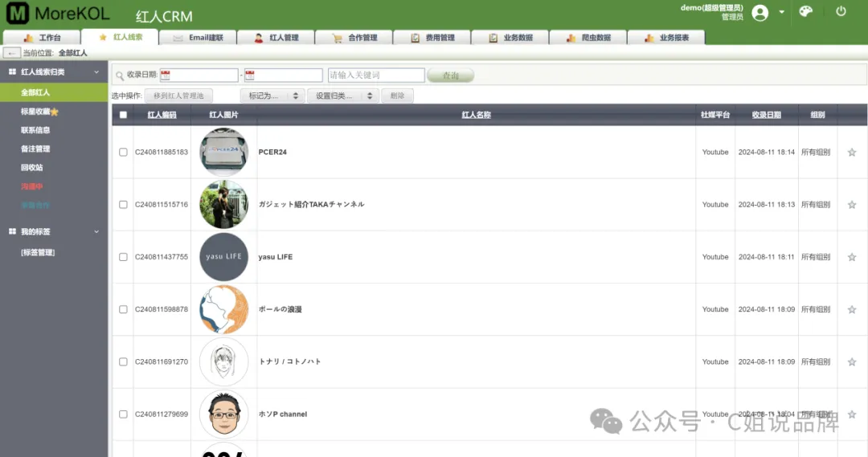Check the box for C240811598878
868x457 pixels.
coord(123,309)
